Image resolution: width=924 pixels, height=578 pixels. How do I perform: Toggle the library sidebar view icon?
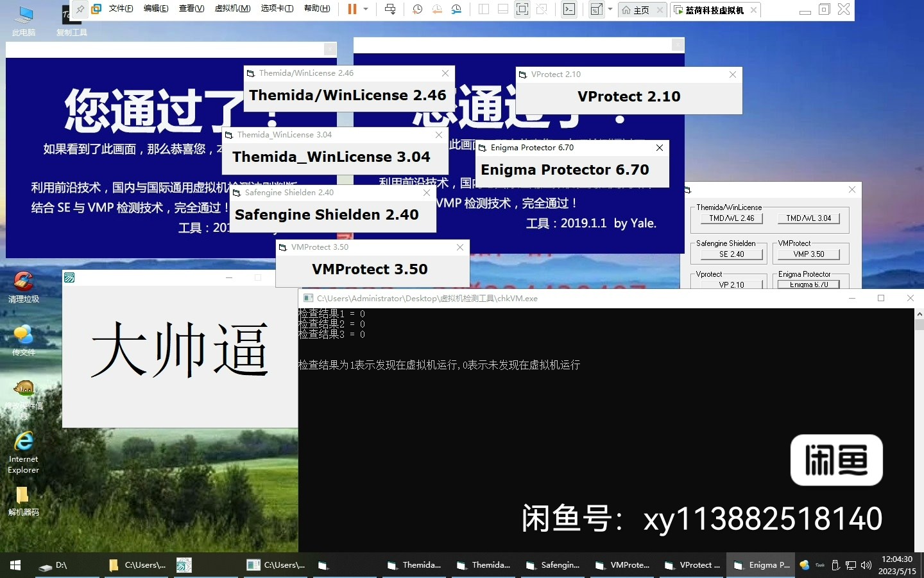pyautogui.click(x=484, y=9)
